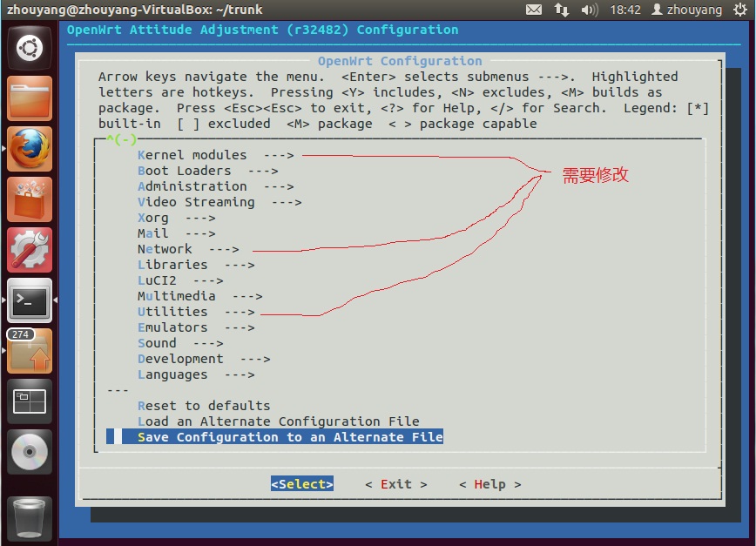Viewport: 756px width, 546px height.
Task: Click the < Help > button
Action: (x=489, y=484)
